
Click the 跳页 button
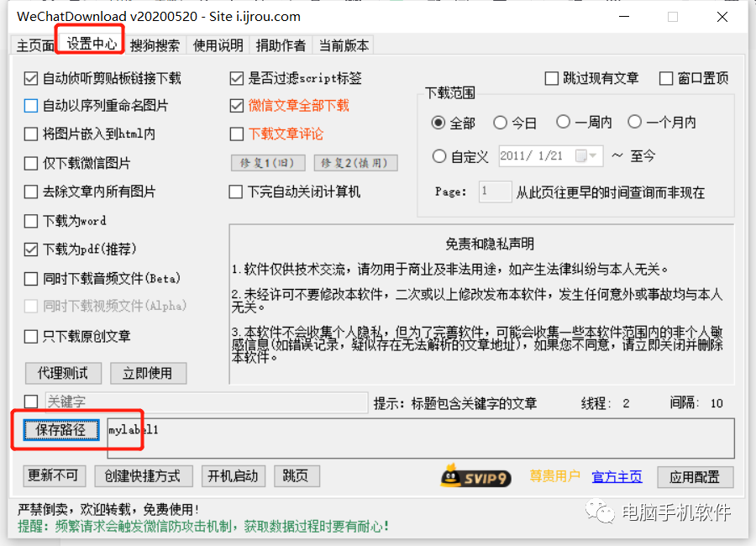297,476
